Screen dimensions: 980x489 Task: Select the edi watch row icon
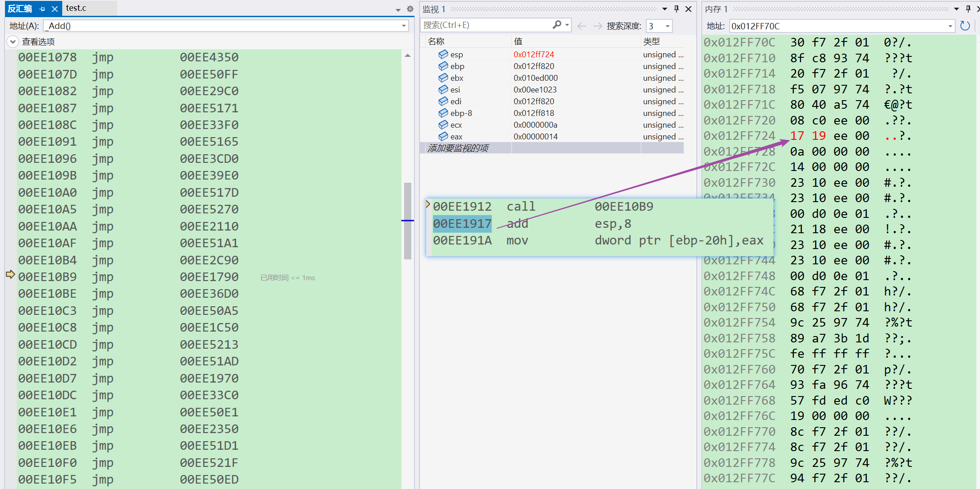click(x=443, y=101)
